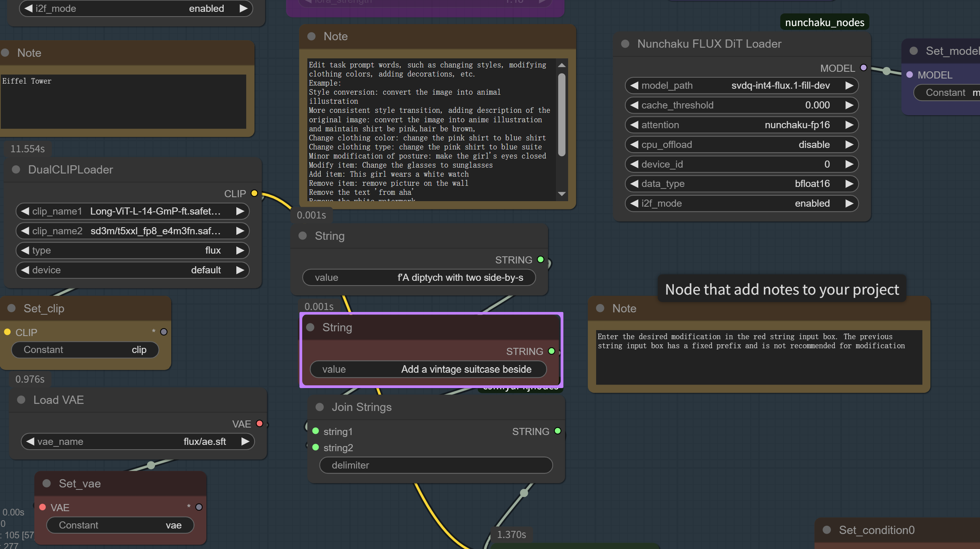This screenshot has height=549, width=980.
Task: Click previous arrow on Nunchaku i2f_mode widget
Action: [634, 204]
